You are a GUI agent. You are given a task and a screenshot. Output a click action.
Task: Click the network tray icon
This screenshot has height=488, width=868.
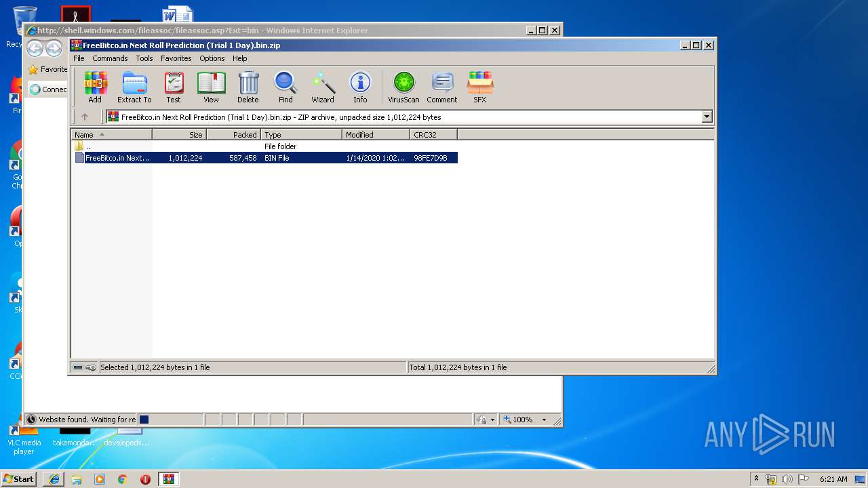(771, 479)
